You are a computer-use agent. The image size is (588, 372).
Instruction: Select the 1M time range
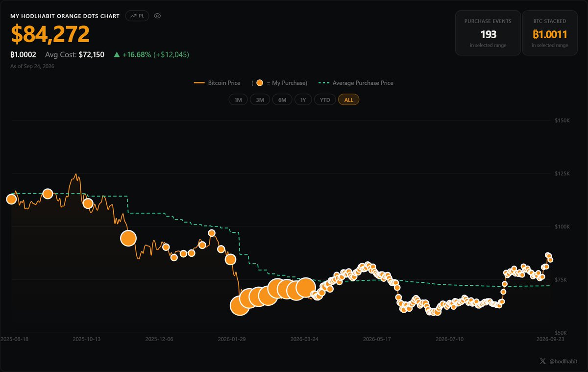point(238,99)
